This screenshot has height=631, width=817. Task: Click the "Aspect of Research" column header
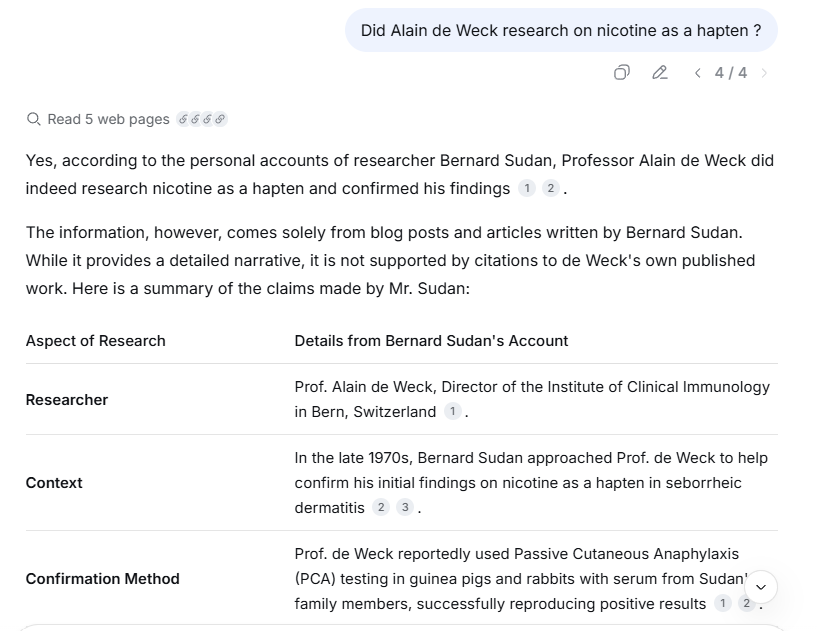[x=96, y=341]
